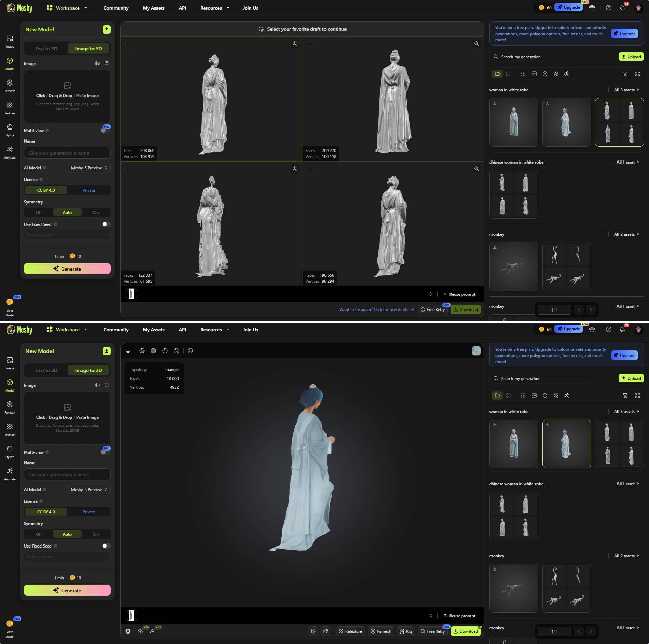Select the green-outlined shading mode in viewer toolbar
The height and width of the screenshot is (644, 649).
(x=165, y=351)
